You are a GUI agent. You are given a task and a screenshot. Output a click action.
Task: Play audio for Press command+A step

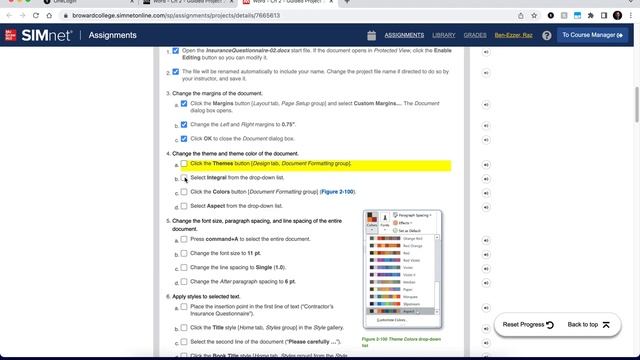click(486, 240)
